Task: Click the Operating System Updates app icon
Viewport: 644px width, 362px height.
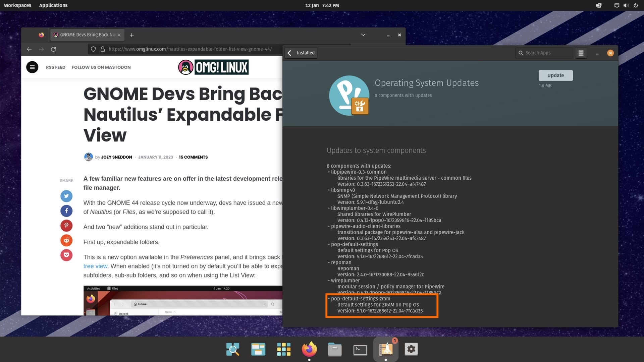Action: tap(349, 96)
